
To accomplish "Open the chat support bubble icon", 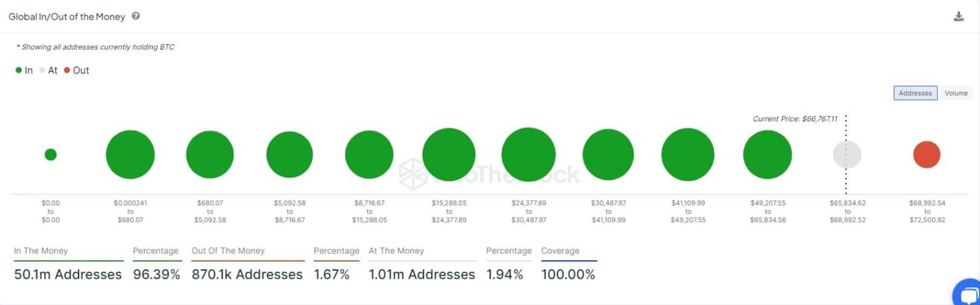I will (968, 294).
